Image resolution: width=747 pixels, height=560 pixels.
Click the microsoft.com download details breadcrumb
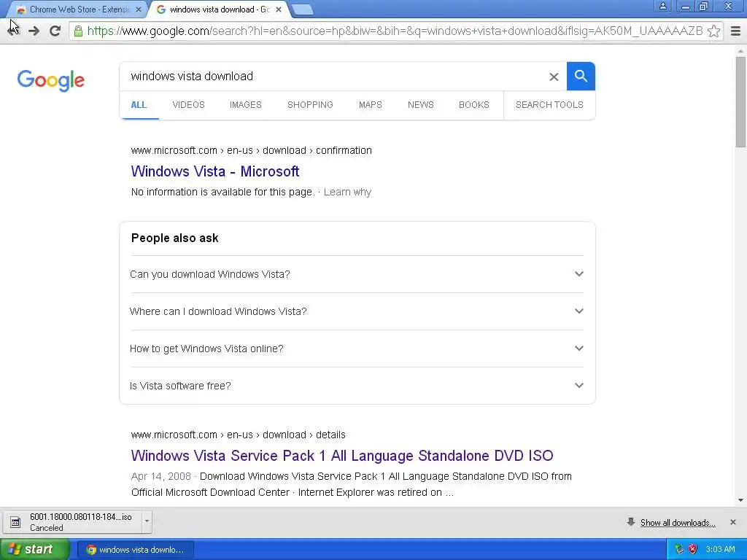(239, 435)
